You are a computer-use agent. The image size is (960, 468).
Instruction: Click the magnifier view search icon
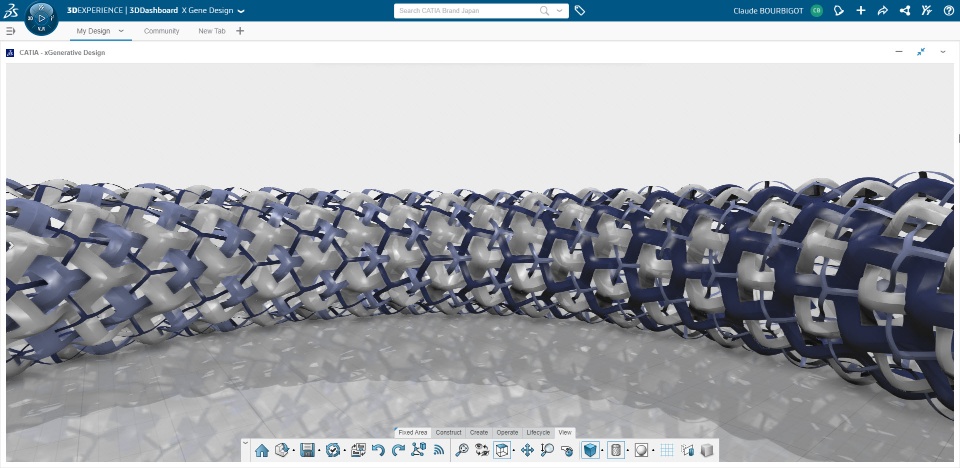tap(462, 450)
